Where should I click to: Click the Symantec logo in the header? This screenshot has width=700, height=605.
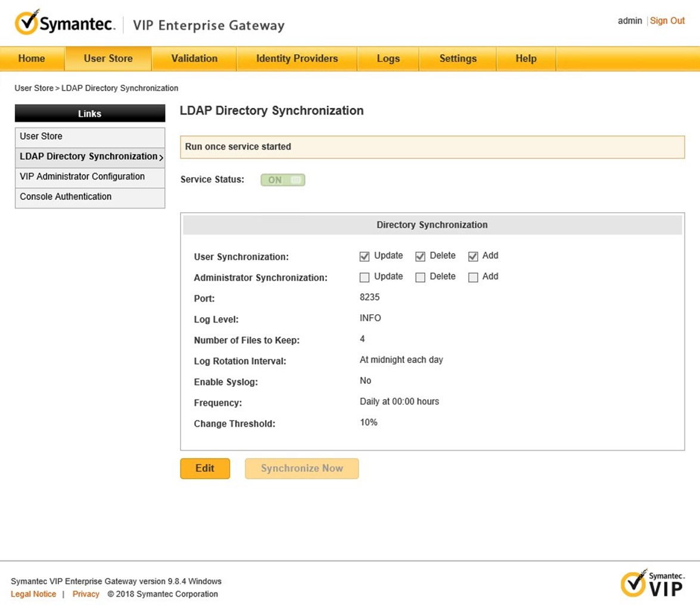pos(65,22)
